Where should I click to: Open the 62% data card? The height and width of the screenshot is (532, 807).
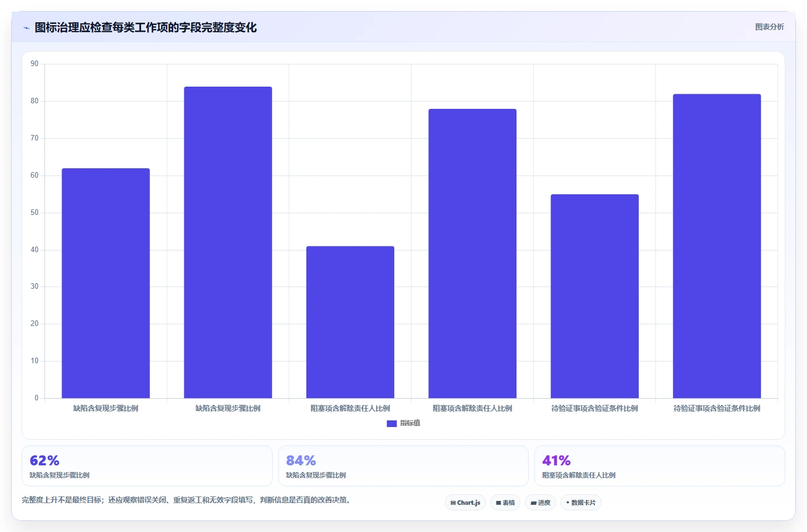coord(147,466)
